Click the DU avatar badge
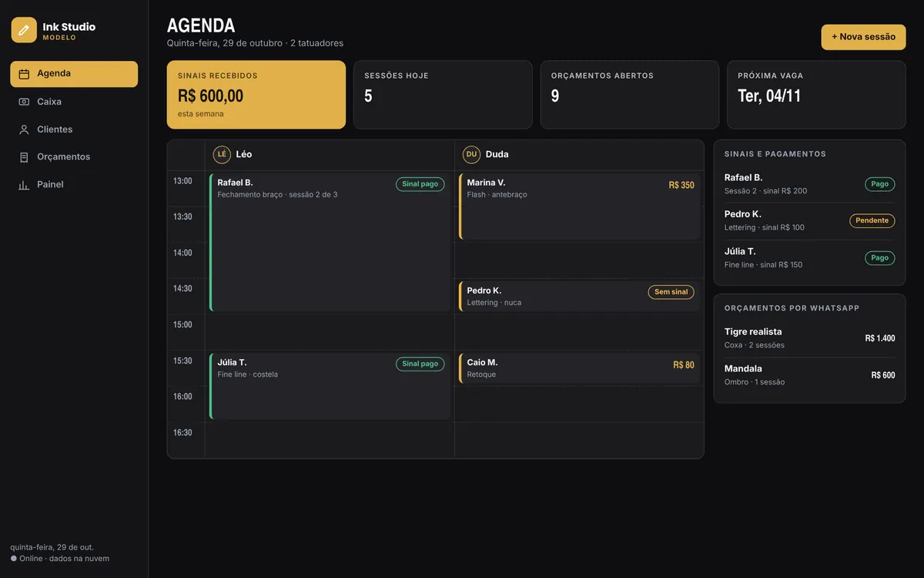 coord(471,154)
